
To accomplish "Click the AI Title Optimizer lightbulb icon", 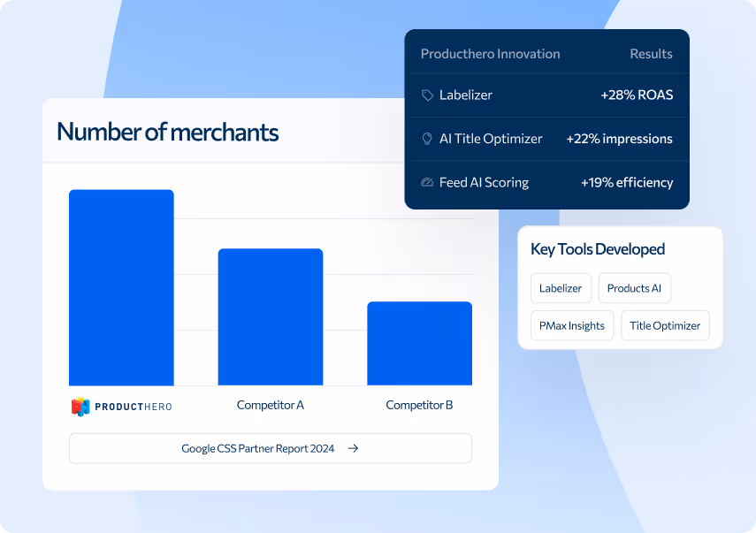I will pyautogui.click(x=427, y=139).
